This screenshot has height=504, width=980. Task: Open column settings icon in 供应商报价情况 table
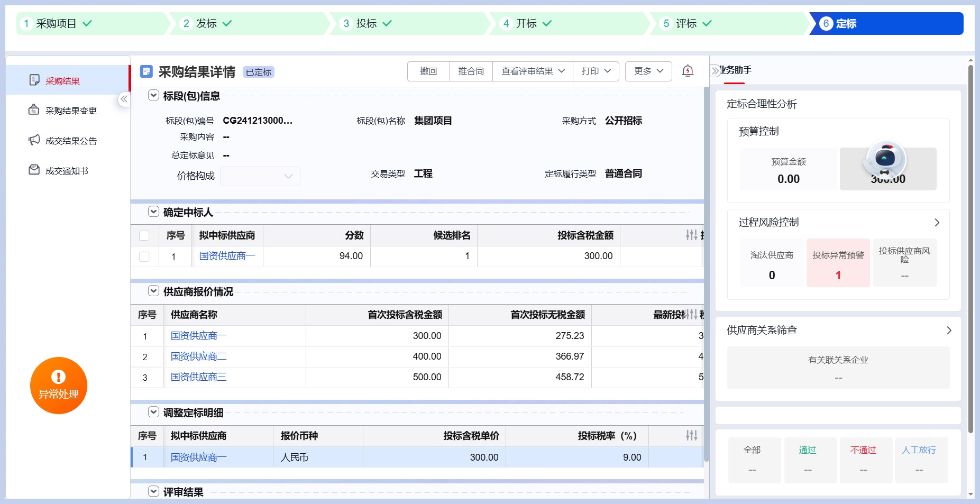(x=691, y=314)
